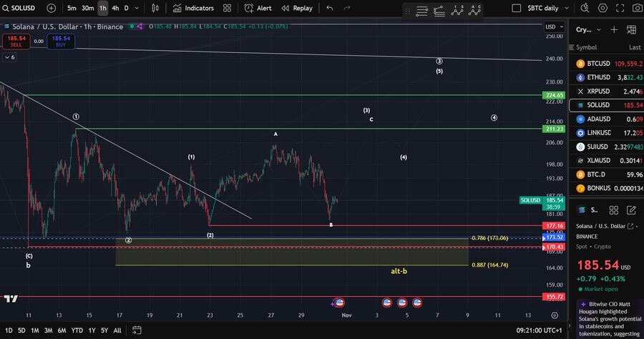This screenshot has width=644, height=339.
Task: Take a chart snapshot with camera
Action: [639, 8]
